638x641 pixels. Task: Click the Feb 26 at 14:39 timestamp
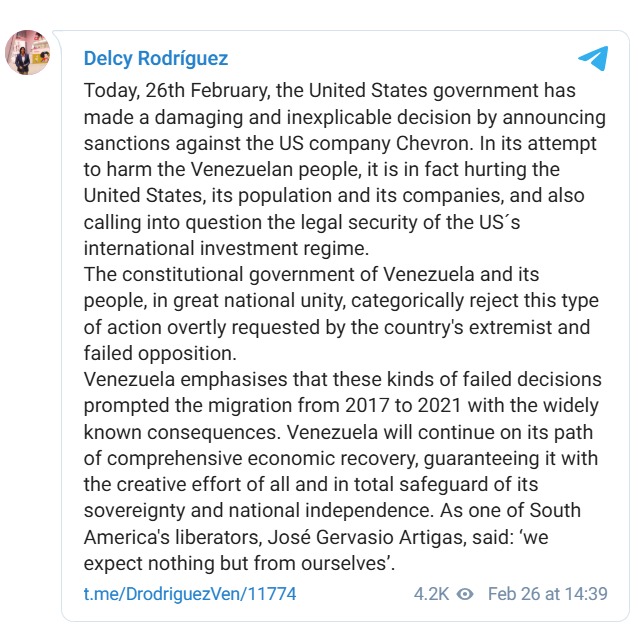coord(547,593)
